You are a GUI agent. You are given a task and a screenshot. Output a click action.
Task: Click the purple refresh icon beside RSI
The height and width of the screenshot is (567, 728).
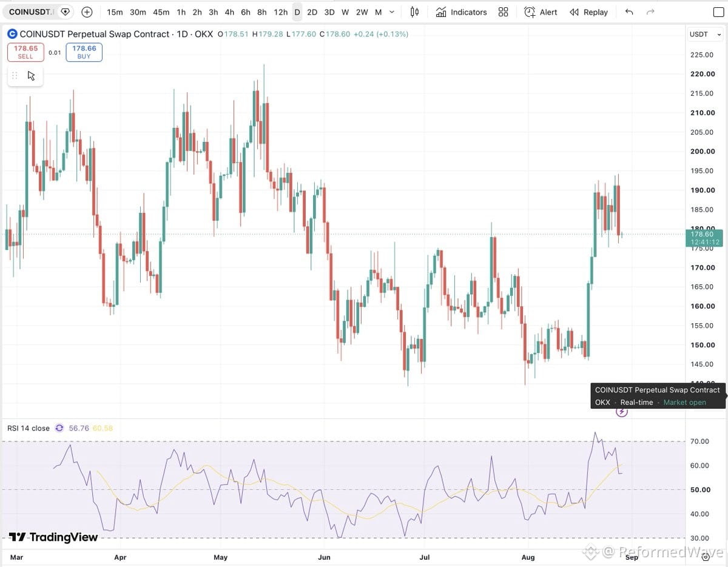(x=59, y=428)
